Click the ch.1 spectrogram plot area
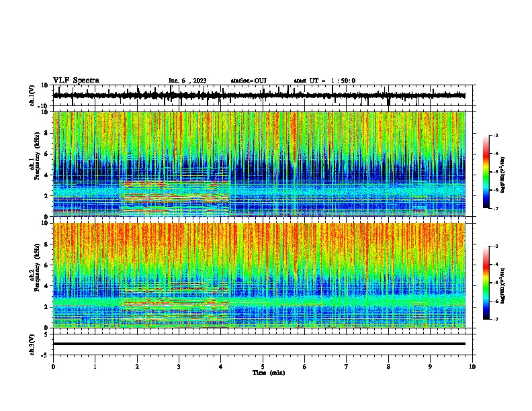This screenshot has height=411, width=532. coord(259,164)
